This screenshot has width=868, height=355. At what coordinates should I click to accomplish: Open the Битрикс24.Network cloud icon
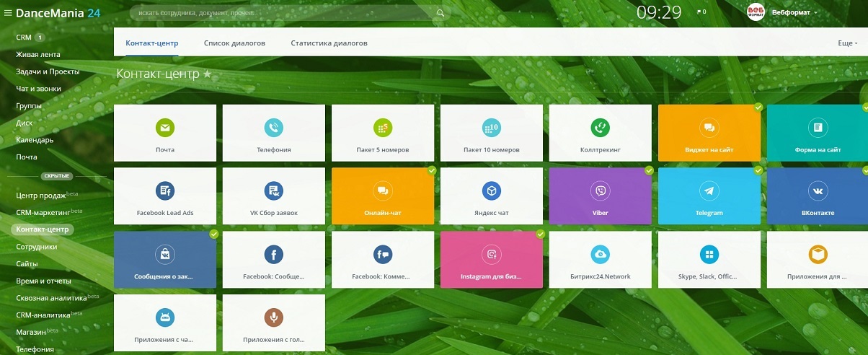point(600,254)
